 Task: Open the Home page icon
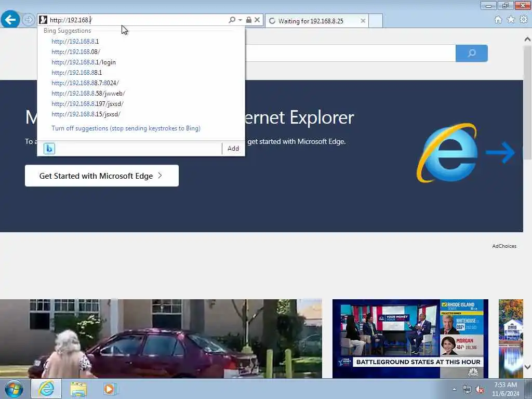(498, 20)
